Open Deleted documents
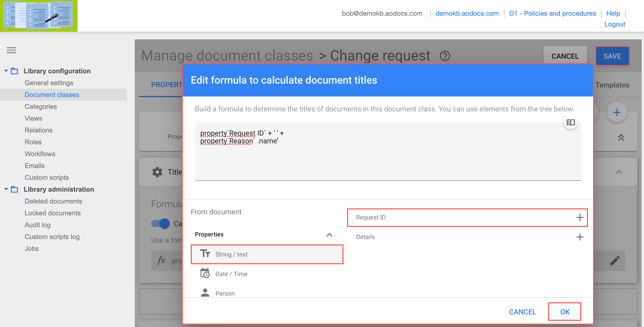 pos(53,201)
